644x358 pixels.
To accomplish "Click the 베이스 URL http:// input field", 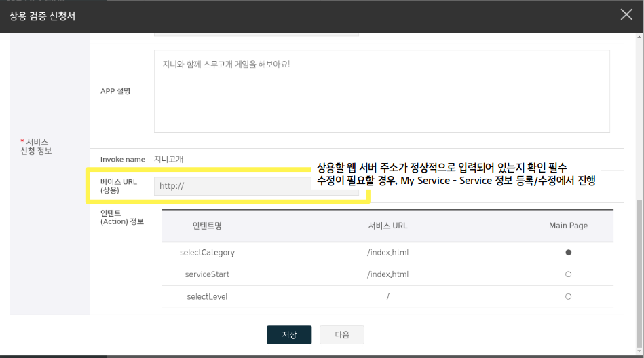I will 257,185.
